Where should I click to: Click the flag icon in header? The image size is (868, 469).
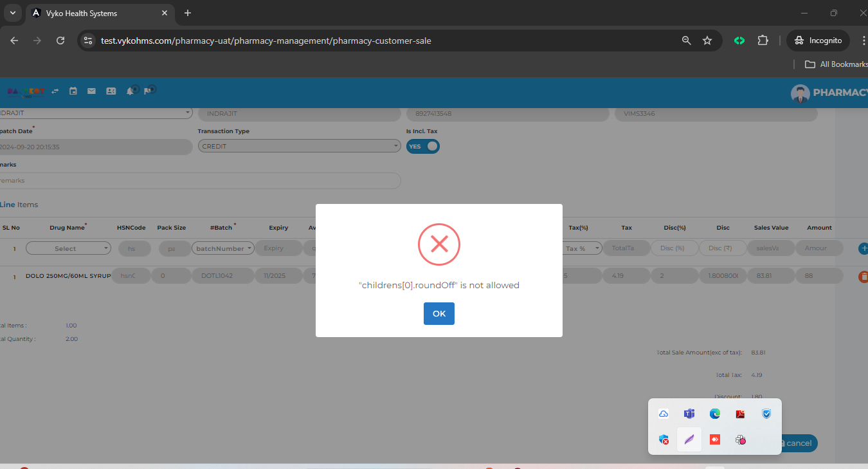[148, 91]
